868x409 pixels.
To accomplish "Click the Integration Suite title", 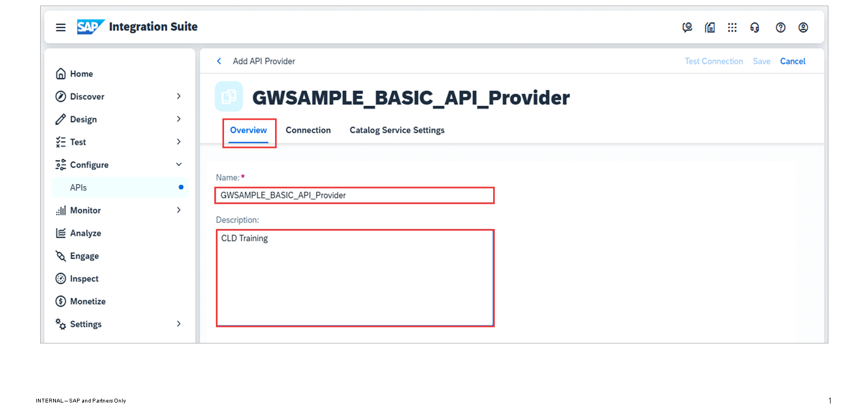I will (153, 27).
